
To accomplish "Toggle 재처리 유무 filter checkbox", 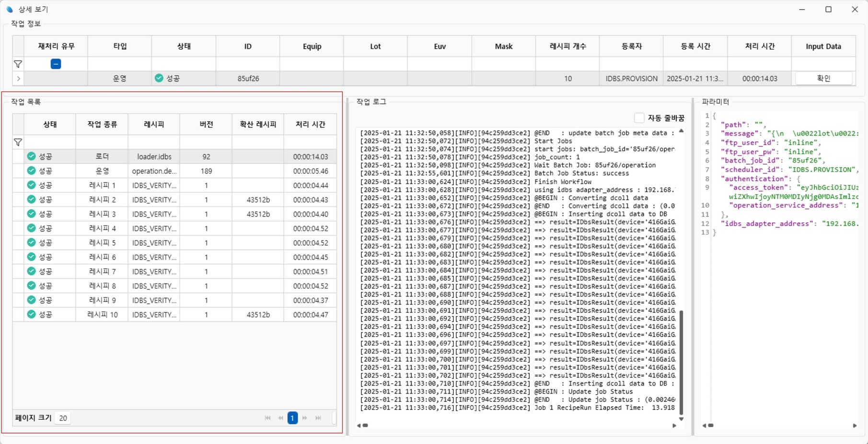I will pyautogui.click(x=56, y=64).
